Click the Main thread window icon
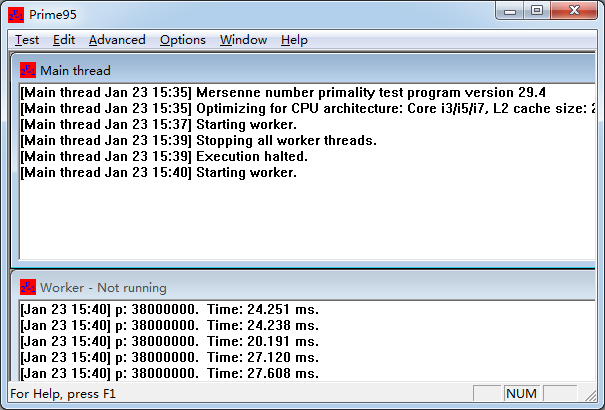This screenshot has width=605, height=410. click(x=28, y=70)
